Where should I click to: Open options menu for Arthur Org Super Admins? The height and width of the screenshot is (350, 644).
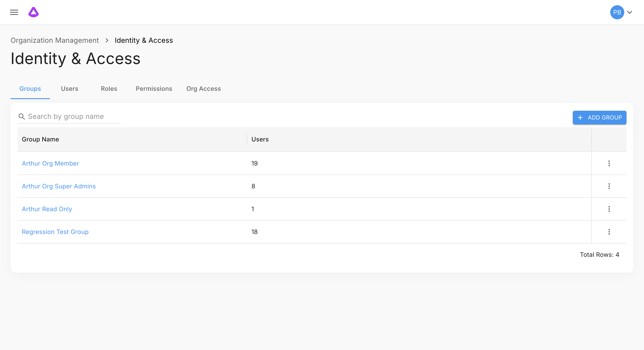pos(609,186)
